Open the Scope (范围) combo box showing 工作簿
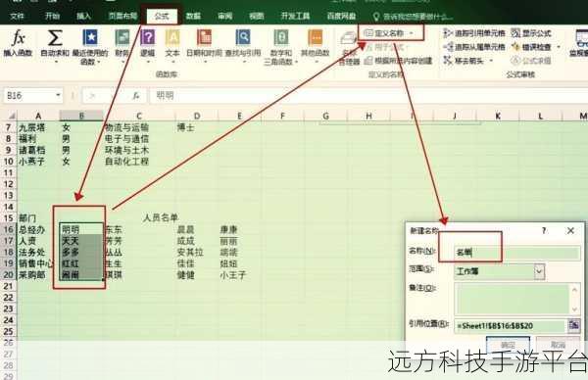This screenshot has width=588, height=380. pyautogui.click(x=499, y=271)
